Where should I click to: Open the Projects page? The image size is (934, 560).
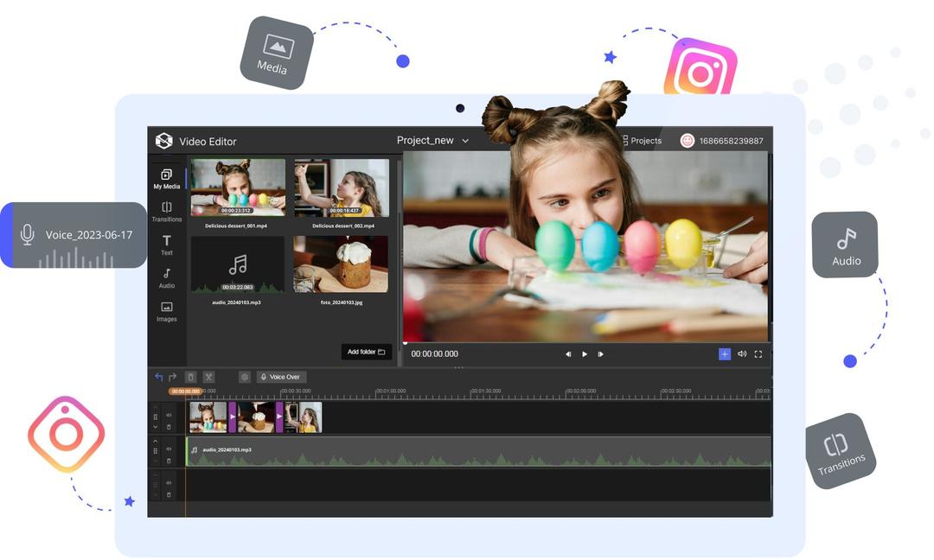tap(643, 140)
